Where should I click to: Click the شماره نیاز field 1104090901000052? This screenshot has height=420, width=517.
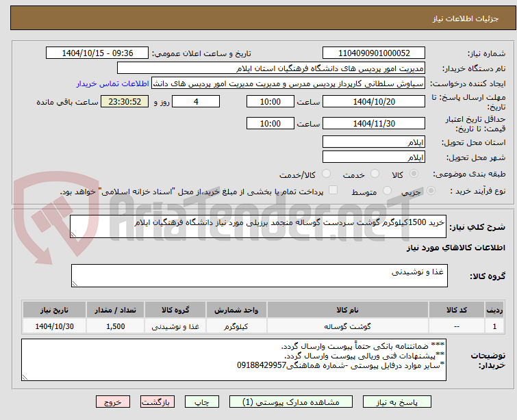pyautogui.click(x=374, y=53)
